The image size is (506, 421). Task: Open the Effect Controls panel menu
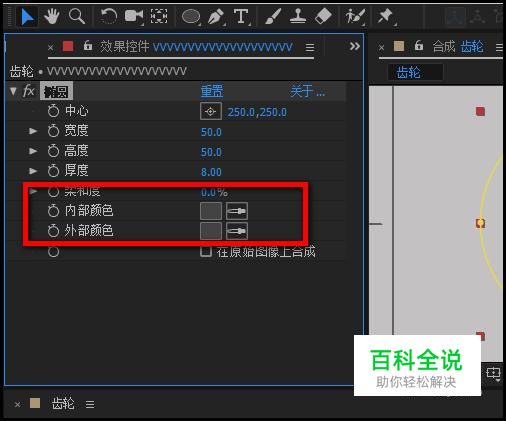[310, 48]
